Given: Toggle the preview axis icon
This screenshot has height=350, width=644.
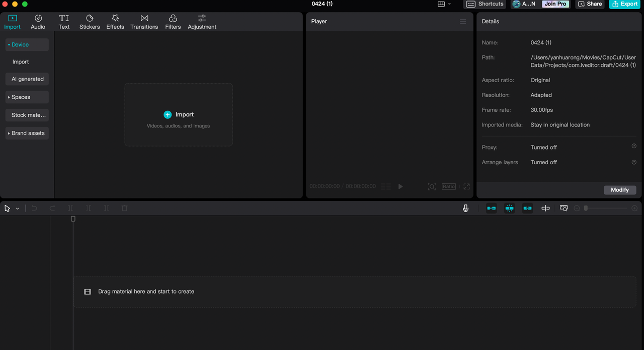Looking at the screenshot, I should pos(545,208).
